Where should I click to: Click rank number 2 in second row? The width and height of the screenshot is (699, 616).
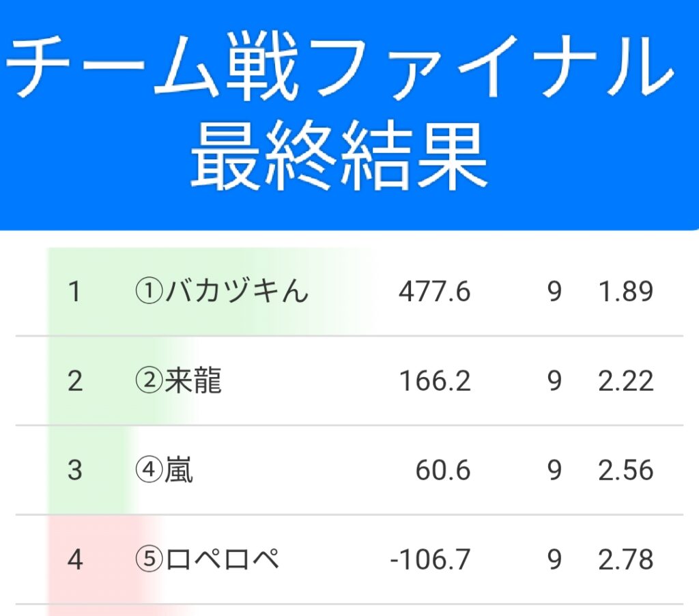[x=74, y=381]
